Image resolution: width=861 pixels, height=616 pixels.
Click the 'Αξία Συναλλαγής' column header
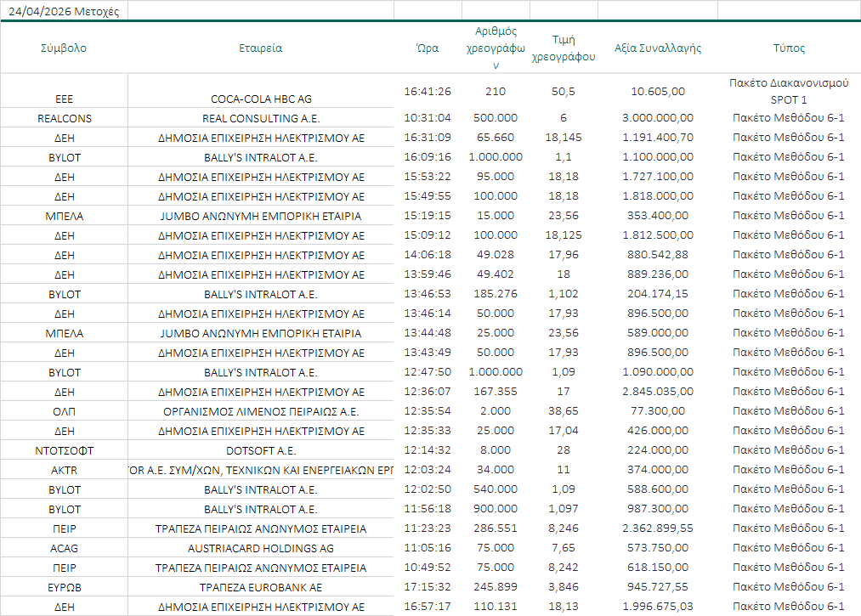click(x=658, y=48)
